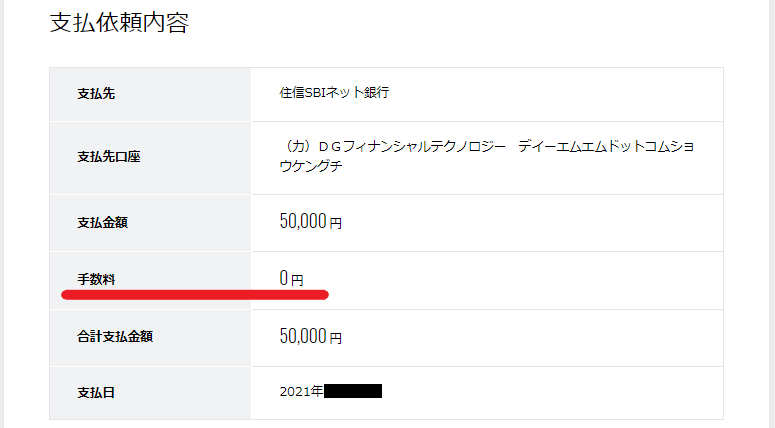
Task: Select the 支払先口座 row label
Action: (x=109, y=157)
